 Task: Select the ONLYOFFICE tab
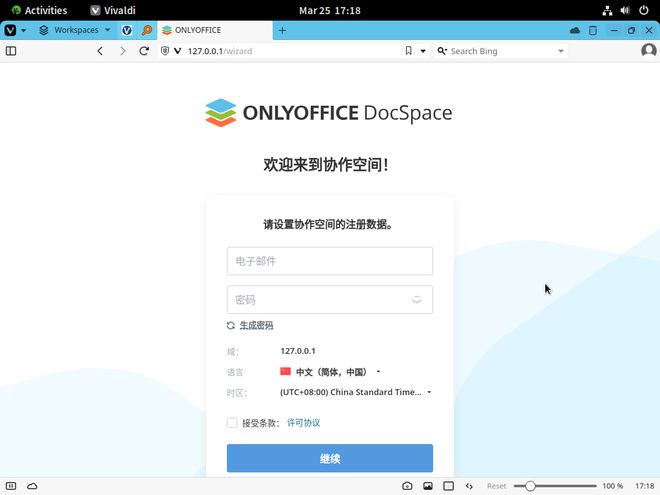tap(215, 30)
